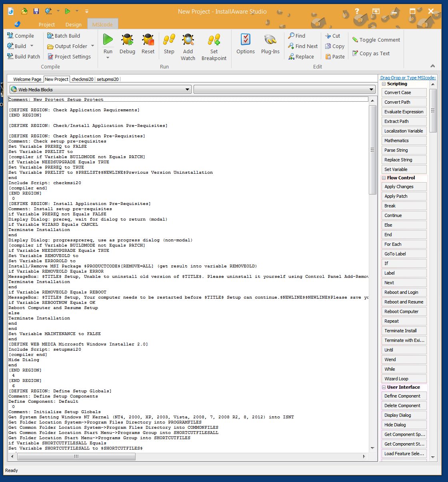
Task: Click the quick access green run arrow
Action: pos(68,11)
